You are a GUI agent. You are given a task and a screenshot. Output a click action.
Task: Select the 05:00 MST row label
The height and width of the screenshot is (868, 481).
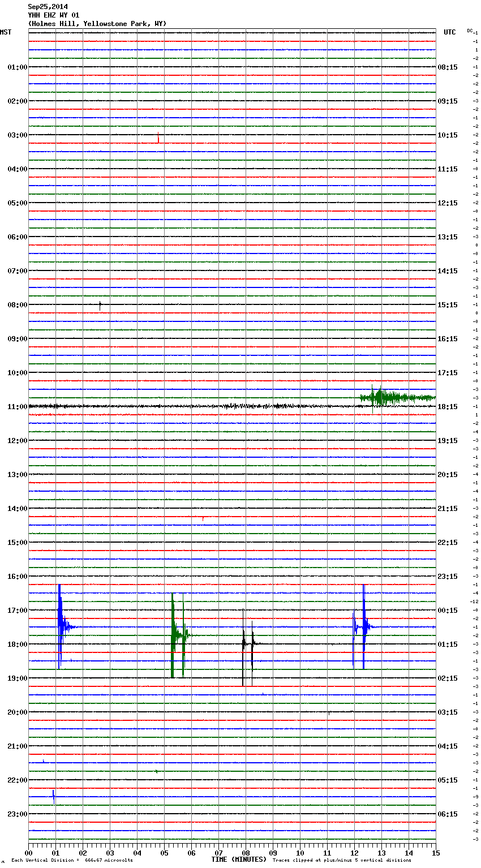click(18, 203)
